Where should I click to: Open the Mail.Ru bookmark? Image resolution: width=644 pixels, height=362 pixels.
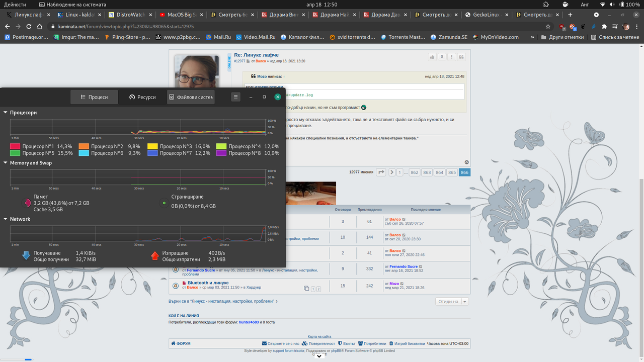(218, 37)
